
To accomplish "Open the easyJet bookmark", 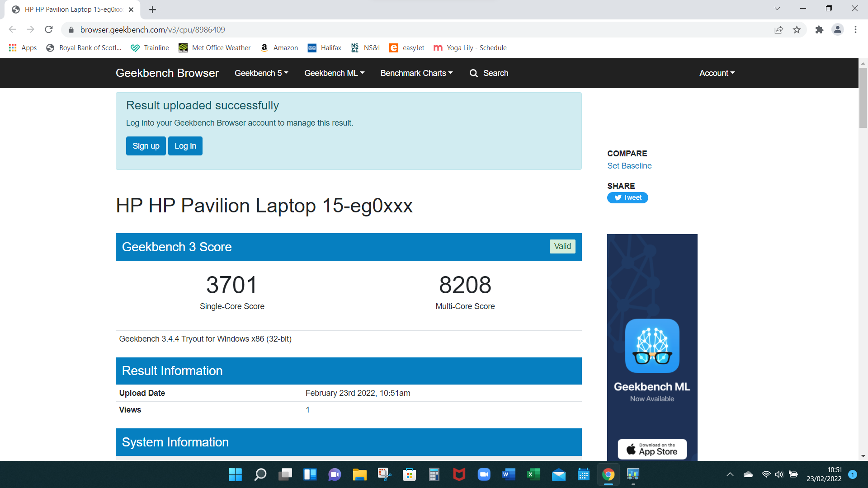I will click(407, 48).
